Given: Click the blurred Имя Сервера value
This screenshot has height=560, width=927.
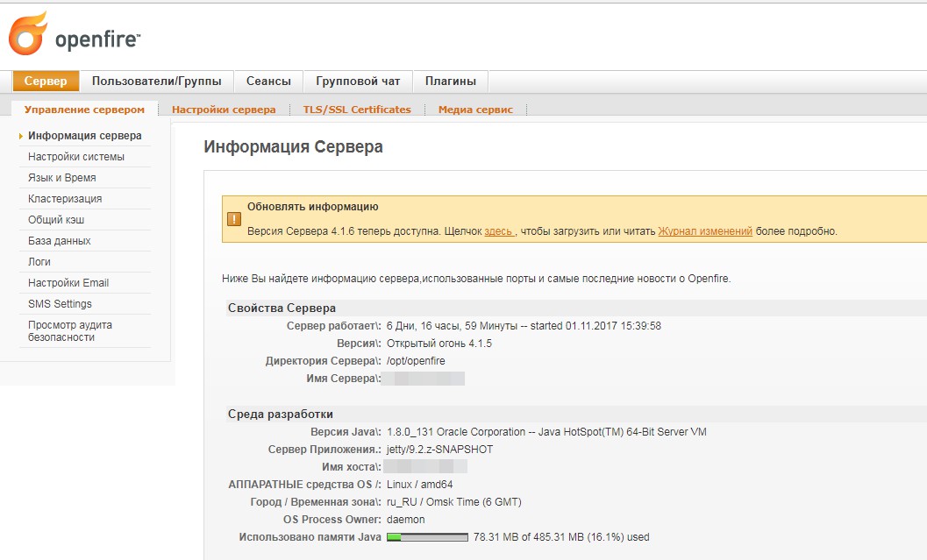Looking at the screenshot, I should [x=424, y=379].
